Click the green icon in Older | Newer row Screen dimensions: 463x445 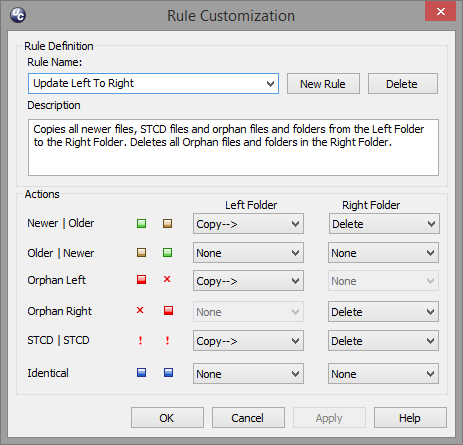point(167,252)
